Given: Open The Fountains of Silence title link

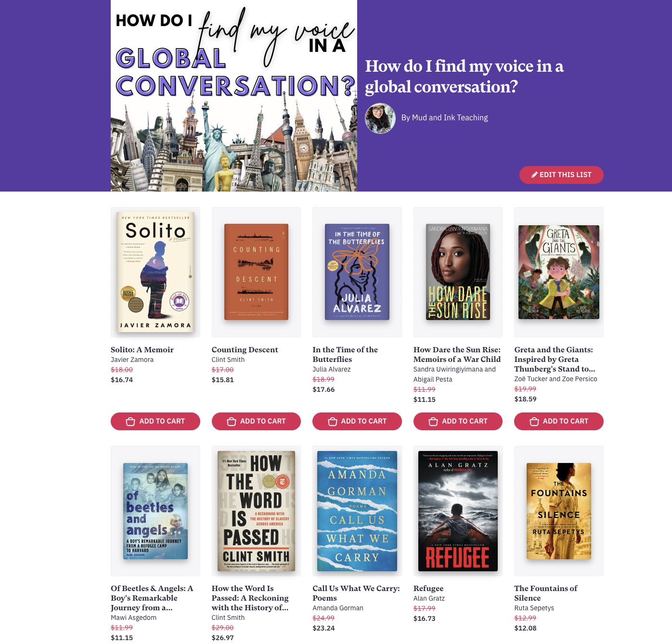Looking at the screenshot, I should (x=545, y=593).
